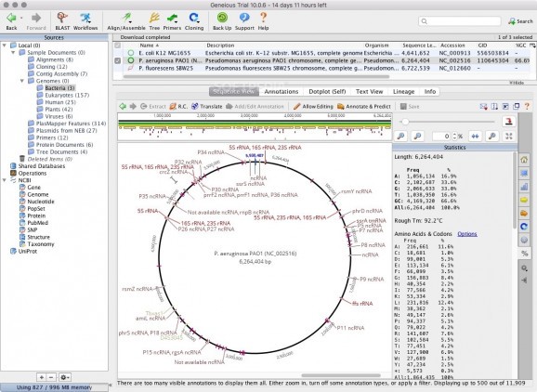Toggle the header select-all checkbox
Viewport: 537px width, 392px height.
117,46
